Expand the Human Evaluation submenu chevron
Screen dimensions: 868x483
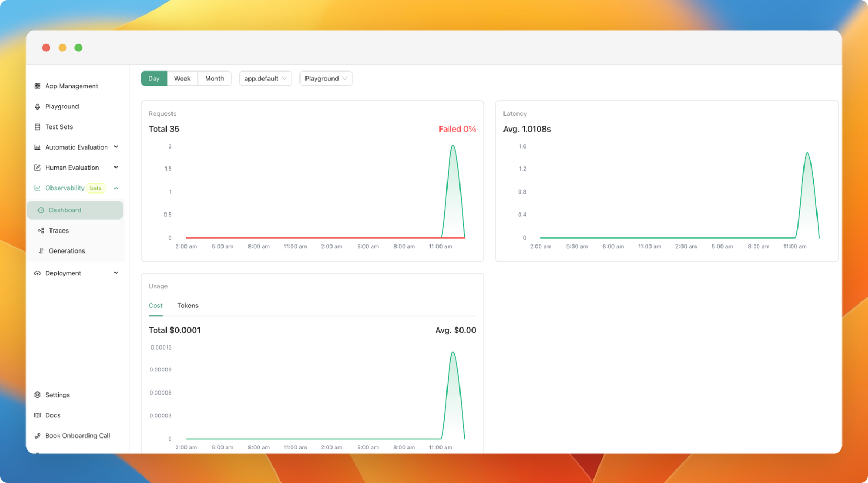click(x=116, y=168)
